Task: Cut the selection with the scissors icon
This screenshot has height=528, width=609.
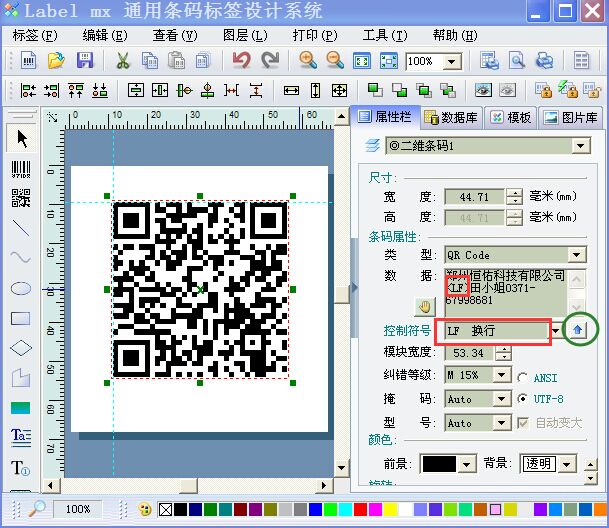Action: point(123,61)
